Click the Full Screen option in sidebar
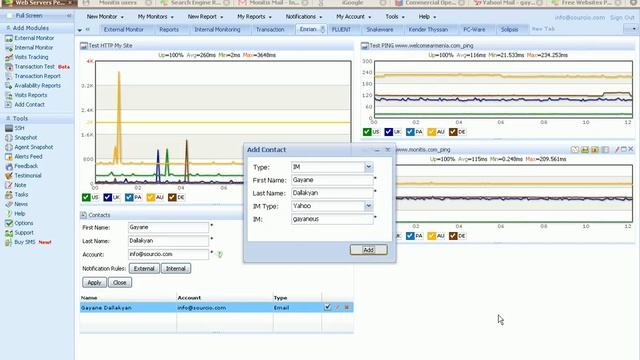Screen dimensions: 640x360 tap(29, 16)
